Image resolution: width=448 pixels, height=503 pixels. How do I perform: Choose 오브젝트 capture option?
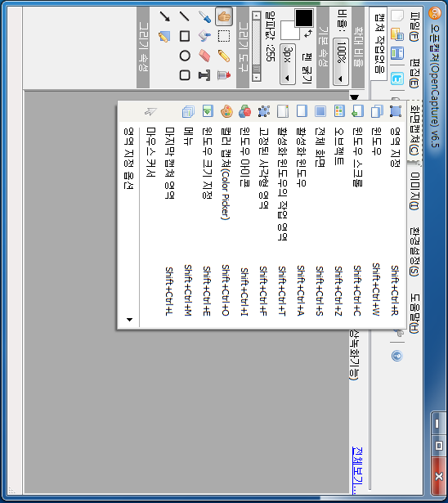click(x=338, y=215)
